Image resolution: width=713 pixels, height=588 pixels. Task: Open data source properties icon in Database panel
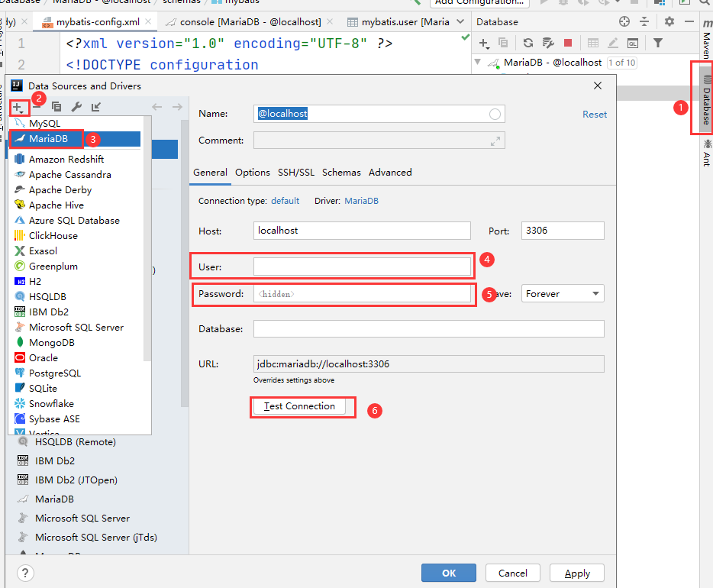coord(548,43)
